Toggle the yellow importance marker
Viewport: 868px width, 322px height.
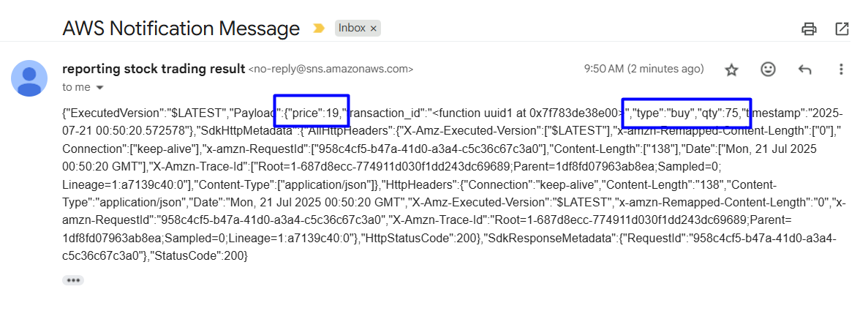(x=319, y=29)
